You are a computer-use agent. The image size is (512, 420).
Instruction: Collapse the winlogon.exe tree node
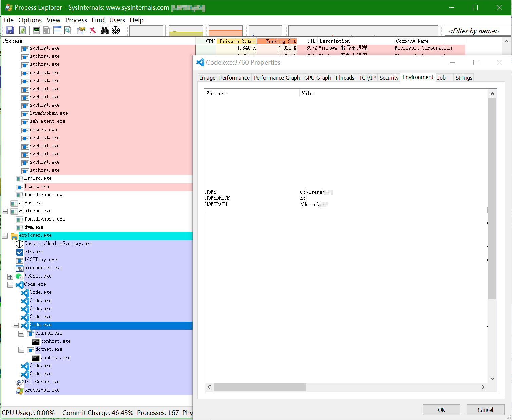pyautogui.click(x=5, y=211)
